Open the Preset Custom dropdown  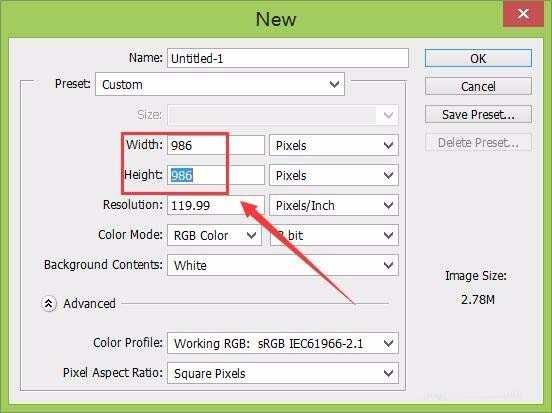point(220,85)
